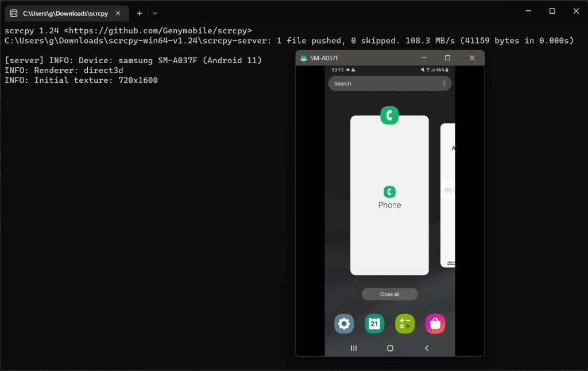Tap the Close all button
Screen dimensions: 588x371
pos(389,294)
